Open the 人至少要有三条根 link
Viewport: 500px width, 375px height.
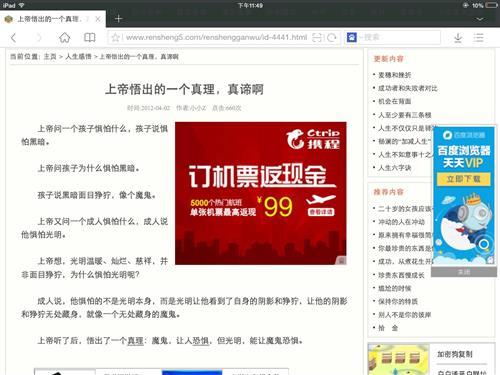[x=405, y=115]
